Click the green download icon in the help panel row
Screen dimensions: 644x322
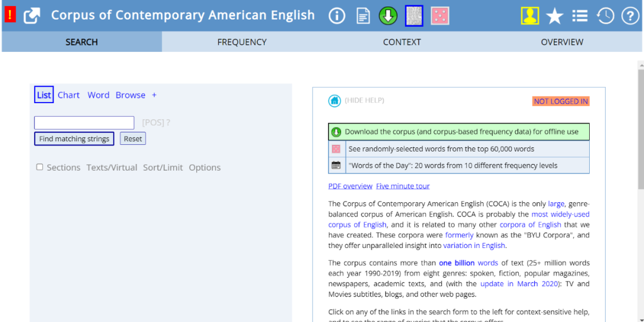(336, 132)
